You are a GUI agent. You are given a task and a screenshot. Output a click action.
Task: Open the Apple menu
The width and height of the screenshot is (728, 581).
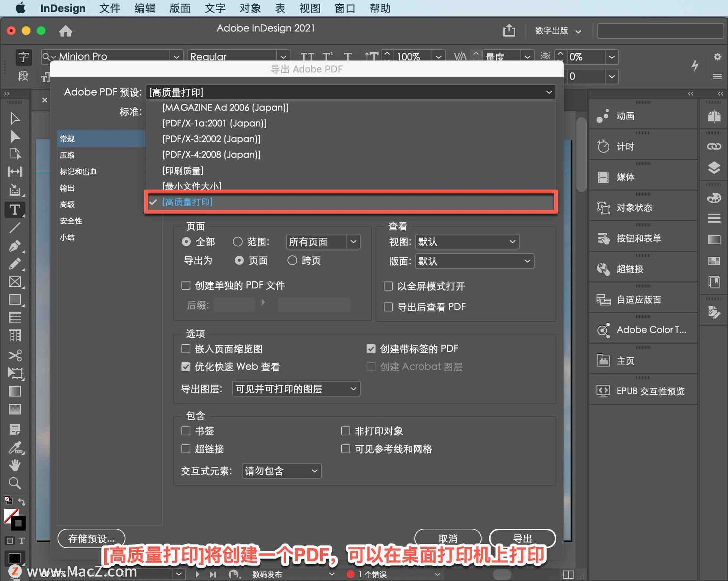(20, 8)
